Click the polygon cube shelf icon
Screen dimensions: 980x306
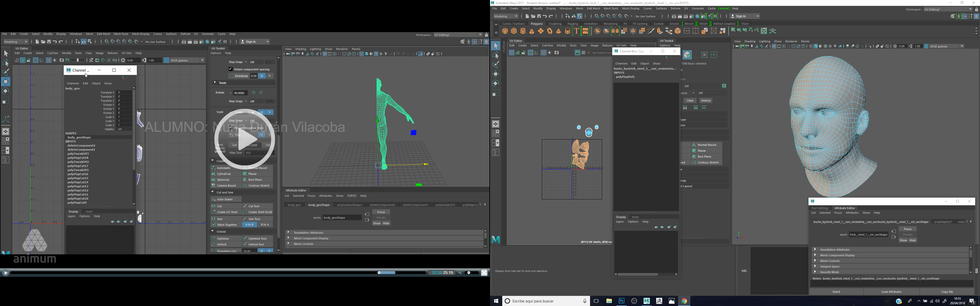tap(514, 31)
